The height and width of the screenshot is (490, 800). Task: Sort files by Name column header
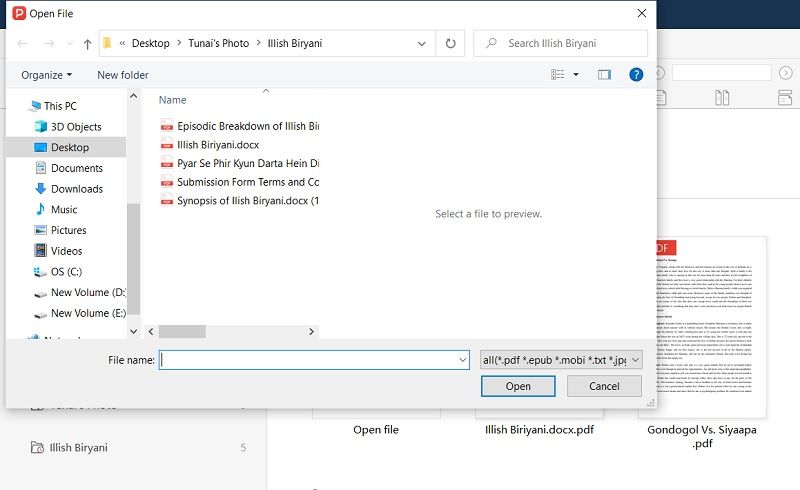pyautogui.click(x=172, y=100)
